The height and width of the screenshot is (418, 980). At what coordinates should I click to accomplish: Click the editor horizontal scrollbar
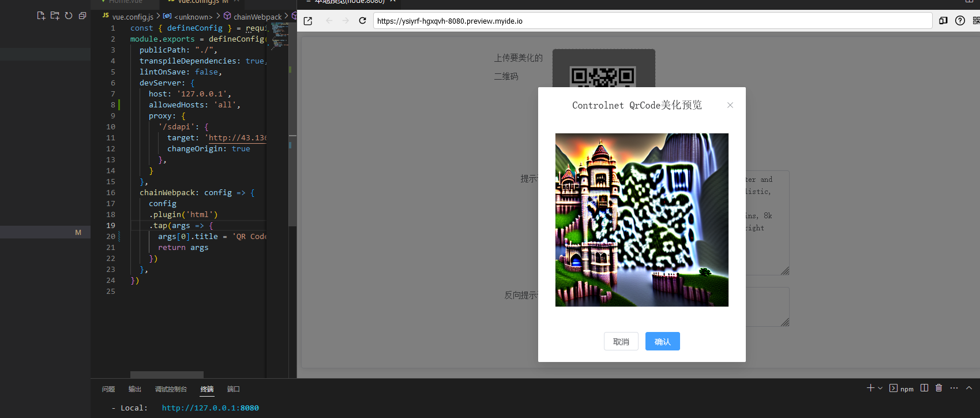(167, 375)
